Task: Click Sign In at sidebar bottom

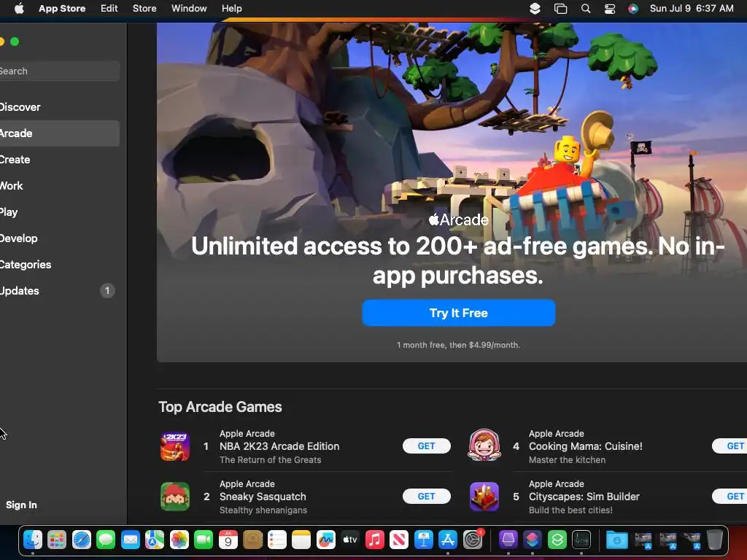Action: coord(21,505)
